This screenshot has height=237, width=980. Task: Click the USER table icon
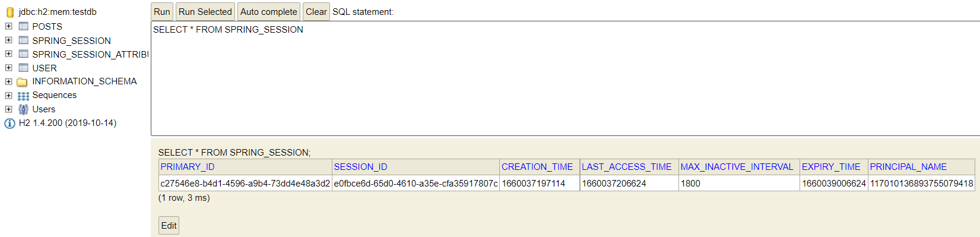point(24,68)
